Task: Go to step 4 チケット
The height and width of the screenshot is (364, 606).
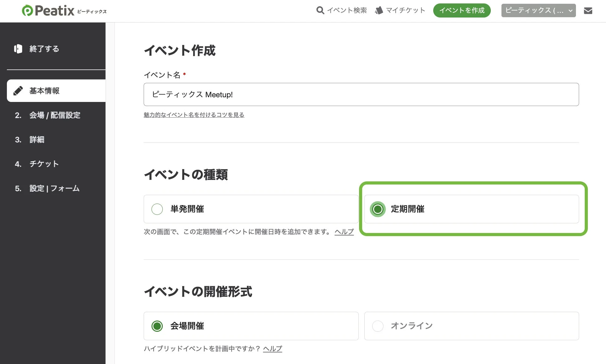Action: 44,164
